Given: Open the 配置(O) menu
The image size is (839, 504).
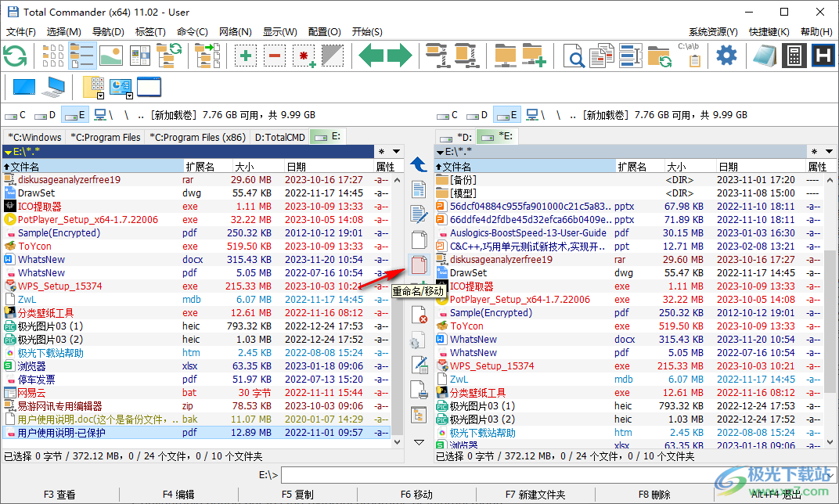Looking at the screenshot, I should pyautogui.click(x=324, y=31).
